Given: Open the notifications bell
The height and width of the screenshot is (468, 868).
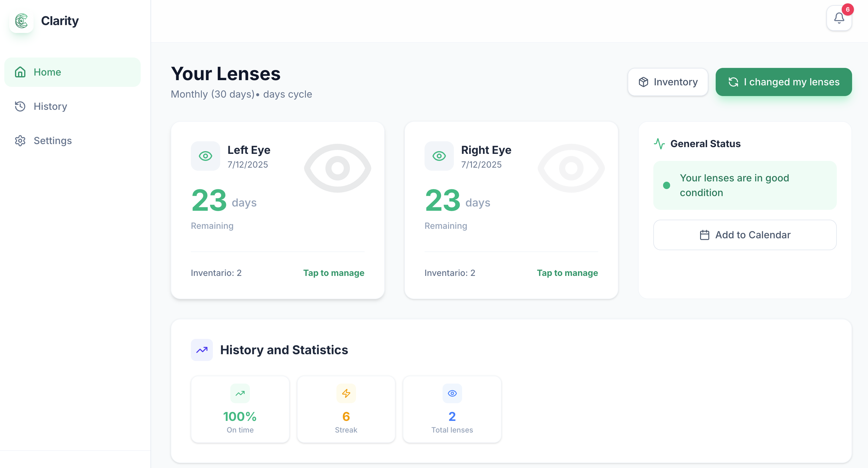Looking at the screenshot, I should (839, 18).
